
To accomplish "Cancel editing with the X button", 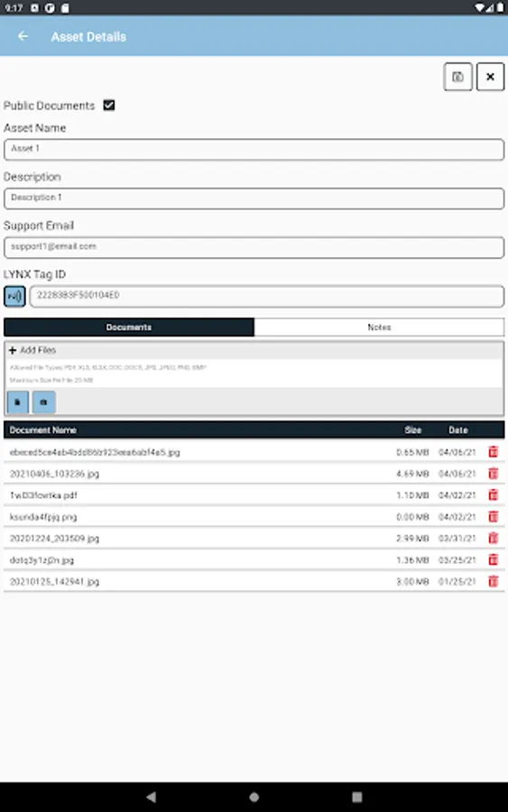I will point(490,77).
